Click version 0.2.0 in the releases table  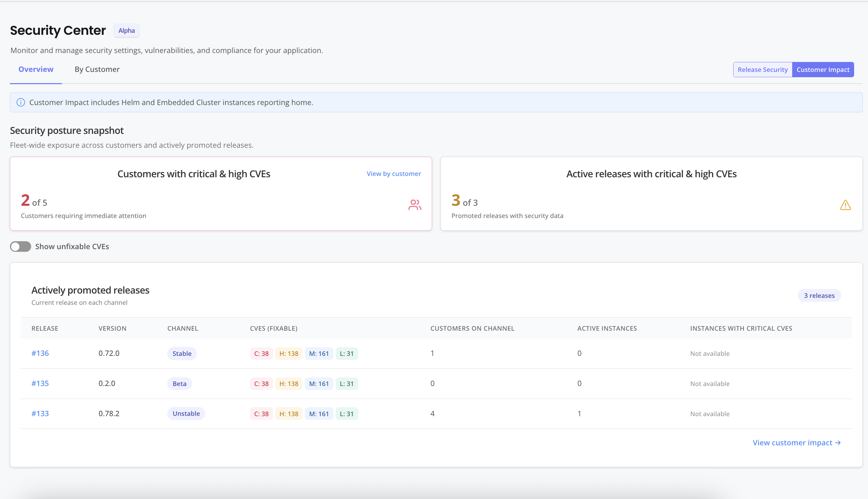[107, 383]
